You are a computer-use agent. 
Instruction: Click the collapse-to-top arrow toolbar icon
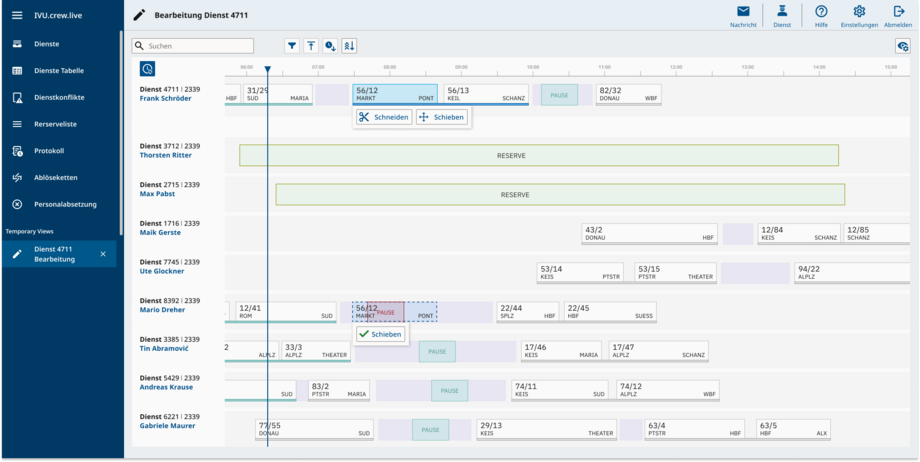311,46
